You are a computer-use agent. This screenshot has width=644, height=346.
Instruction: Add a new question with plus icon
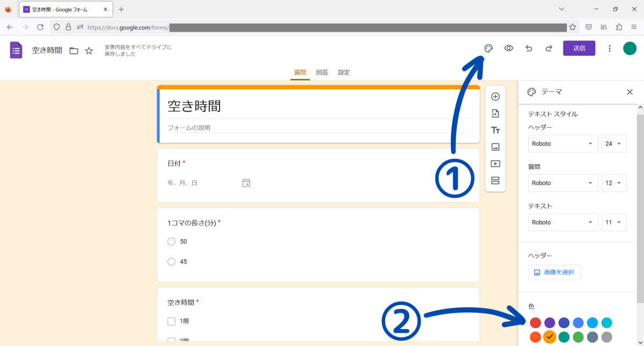click(495, 97)
